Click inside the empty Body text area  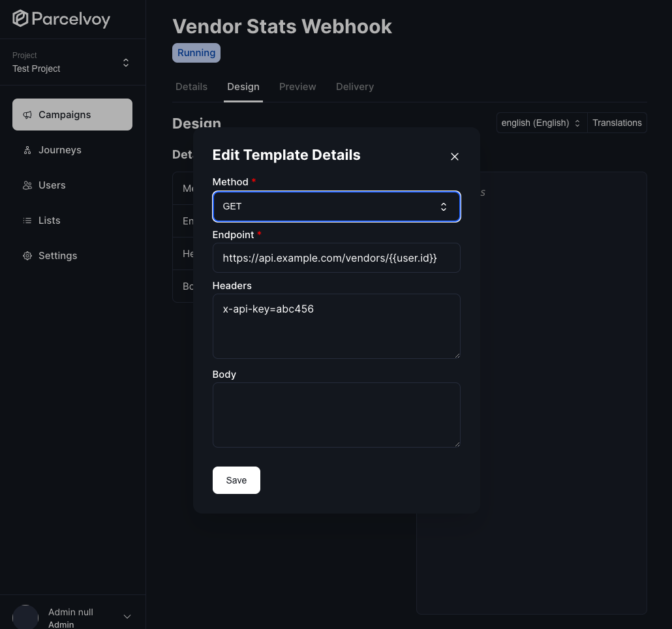tap(336, 414)
